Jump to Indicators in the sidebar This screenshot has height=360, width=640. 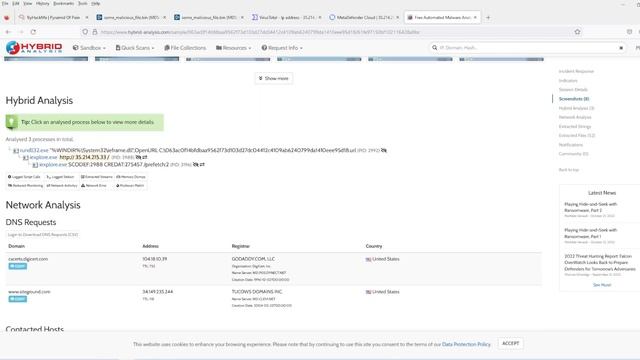point(568,80)
